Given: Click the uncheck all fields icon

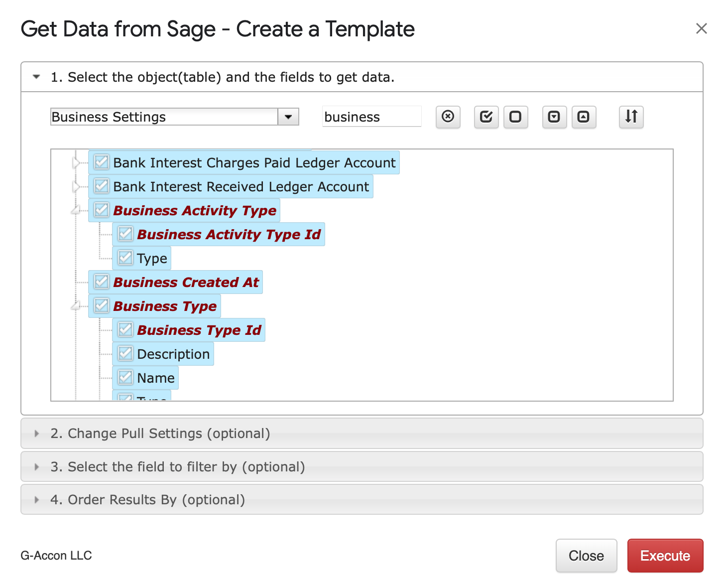Looking at the screenshot, I should coord(515,117).
